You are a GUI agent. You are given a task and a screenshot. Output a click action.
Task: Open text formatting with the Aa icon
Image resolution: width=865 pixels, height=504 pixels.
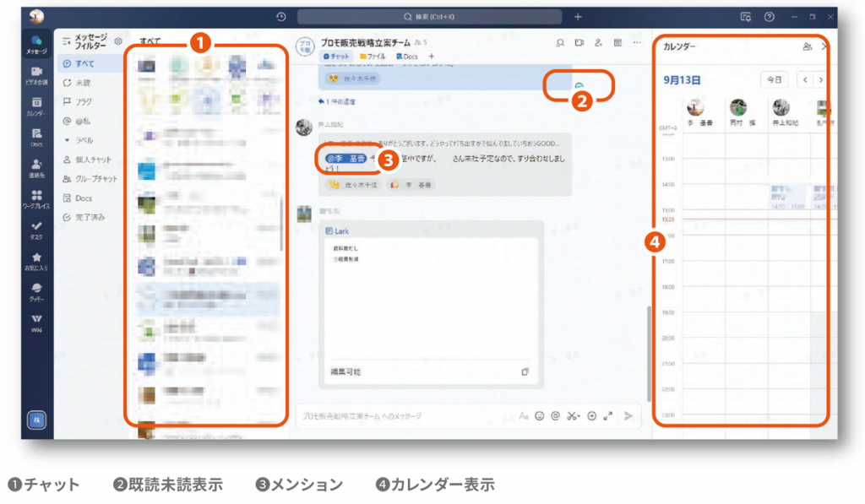(x=526, y=416)
